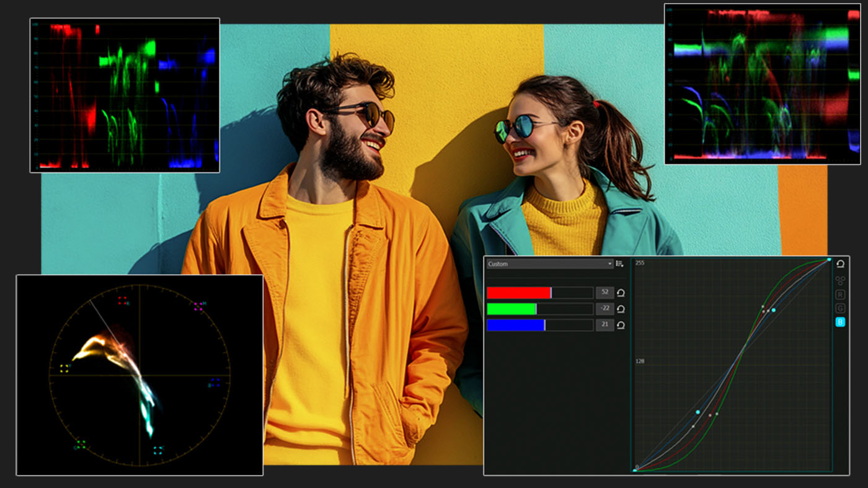Viewport: 868px width, 488px height.
Task: Select the upper control point on the red curve
Action: point(763,311)
